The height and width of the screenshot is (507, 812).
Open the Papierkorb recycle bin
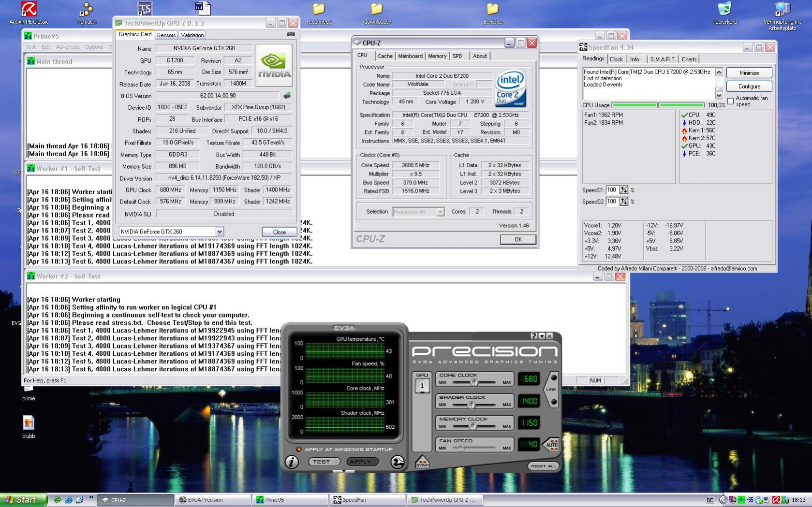(724, 13)
